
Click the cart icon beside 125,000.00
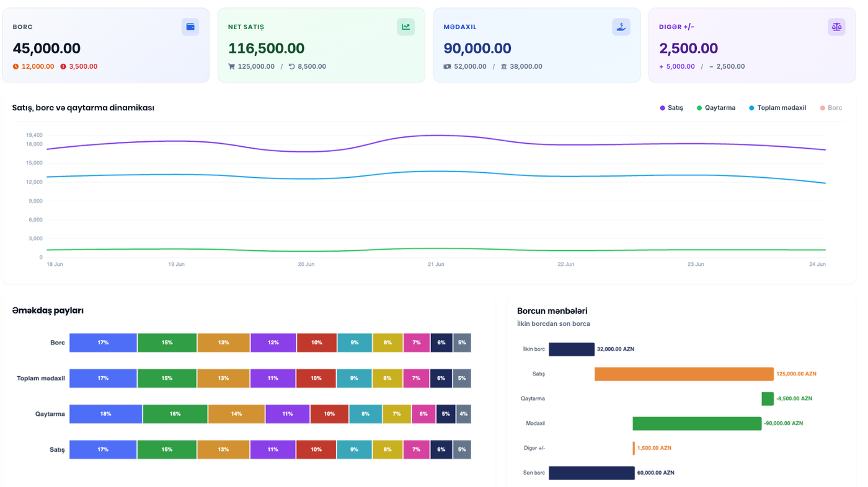pos(232,66)
